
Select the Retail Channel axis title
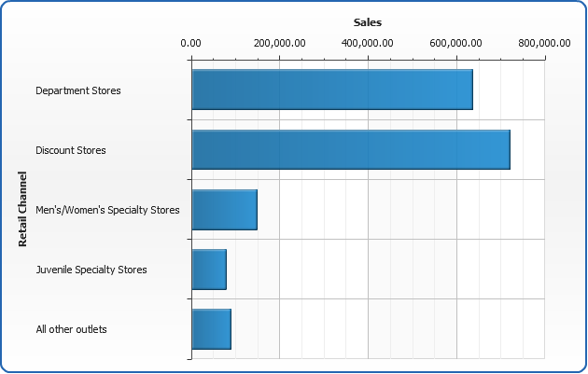click(x=22, y=210)
